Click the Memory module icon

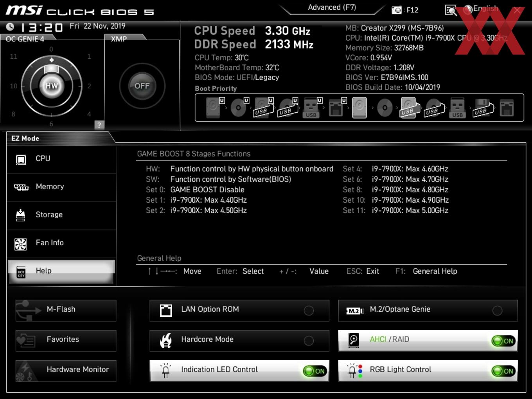point(21,187)
